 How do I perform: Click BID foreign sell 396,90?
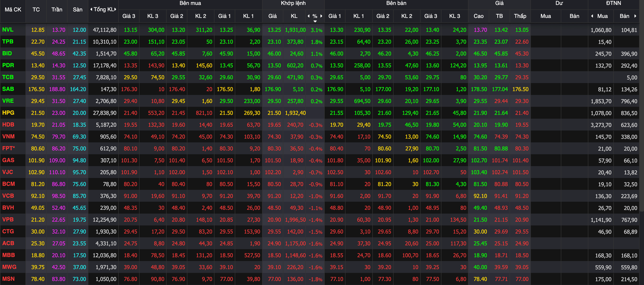(629, 54)
